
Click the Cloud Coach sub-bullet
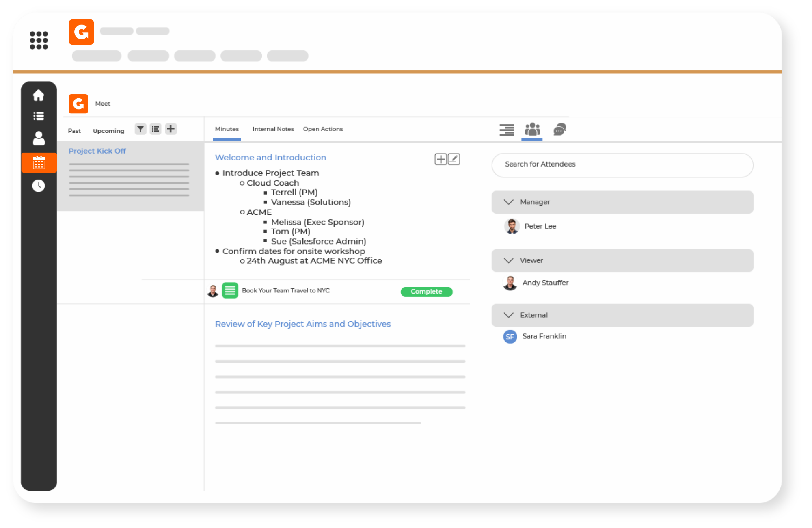tap(273, 183)
